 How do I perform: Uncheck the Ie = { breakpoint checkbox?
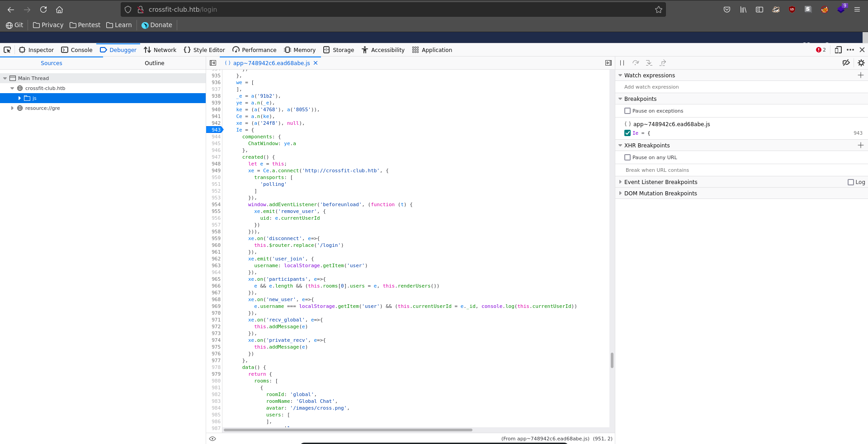[x=627, y=133]
